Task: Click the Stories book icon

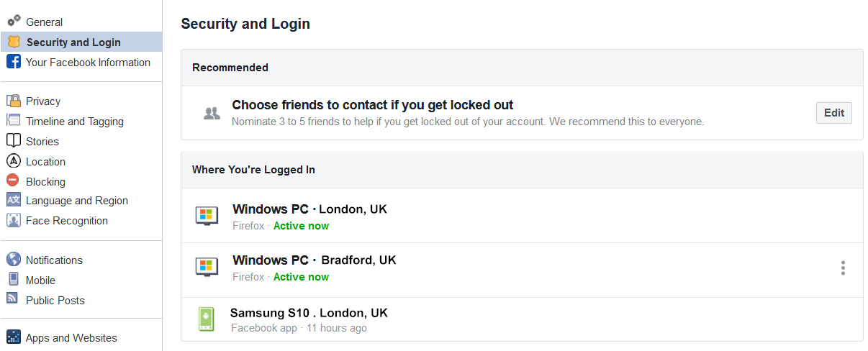Action: click(14, 141)
